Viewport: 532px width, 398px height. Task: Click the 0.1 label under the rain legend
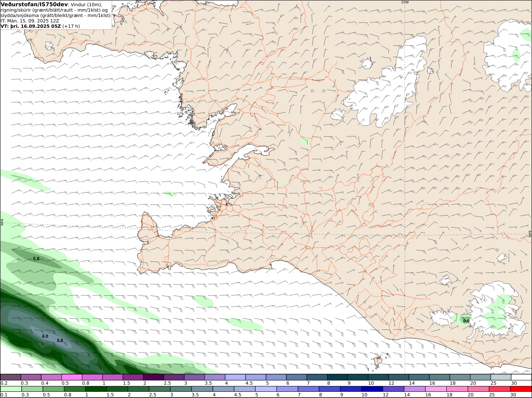click(4, 395)
